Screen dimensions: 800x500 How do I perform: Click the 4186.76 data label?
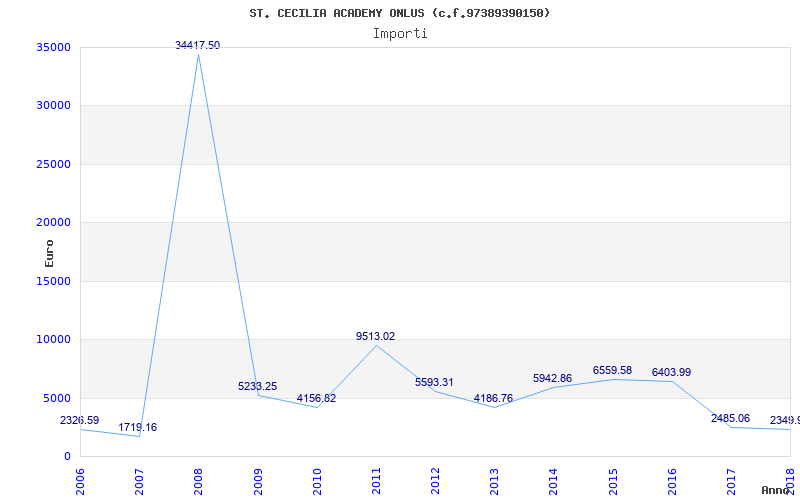[493, 398]
